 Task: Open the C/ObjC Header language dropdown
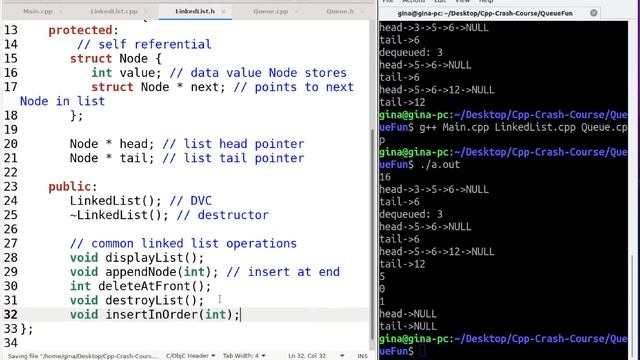click(190, 356)
